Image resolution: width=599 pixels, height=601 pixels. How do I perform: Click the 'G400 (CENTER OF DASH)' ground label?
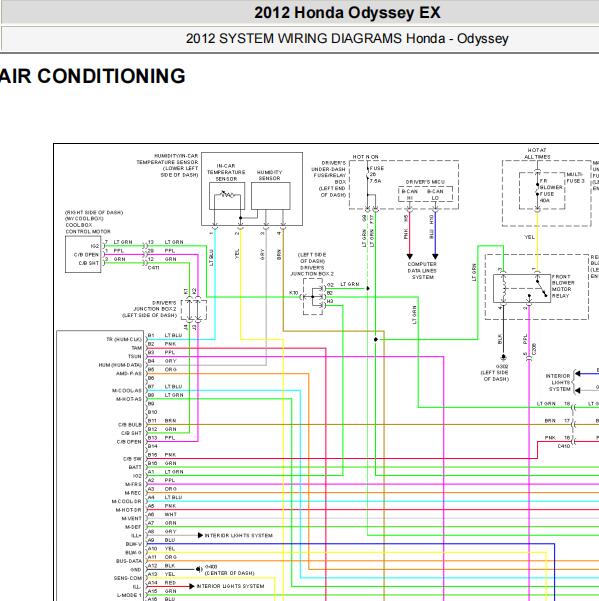click(x=230, y=570)
